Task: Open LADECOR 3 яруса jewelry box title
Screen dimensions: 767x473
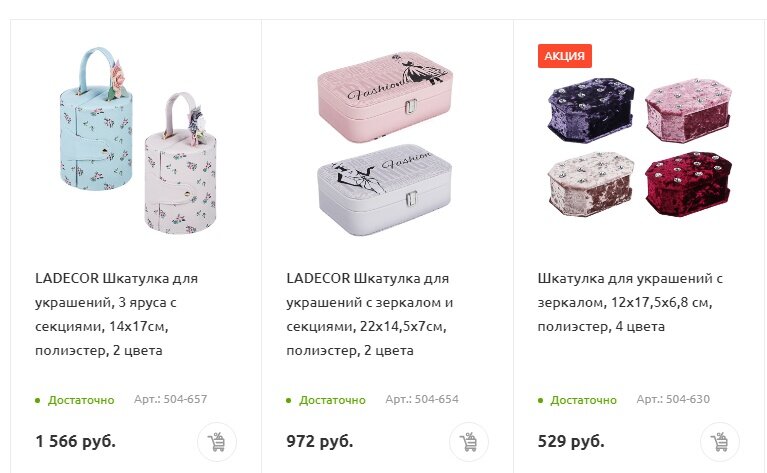Action: tap(116, 315)
